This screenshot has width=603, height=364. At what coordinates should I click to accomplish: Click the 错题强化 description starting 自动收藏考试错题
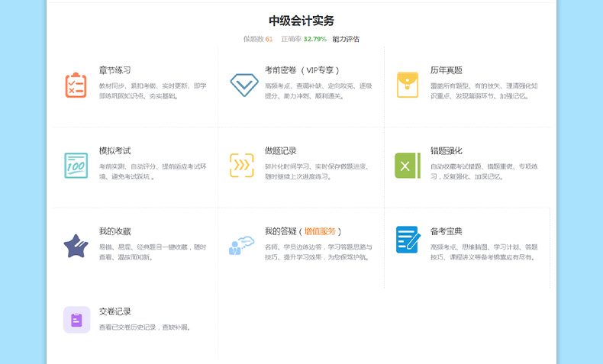tap(484, 172)
